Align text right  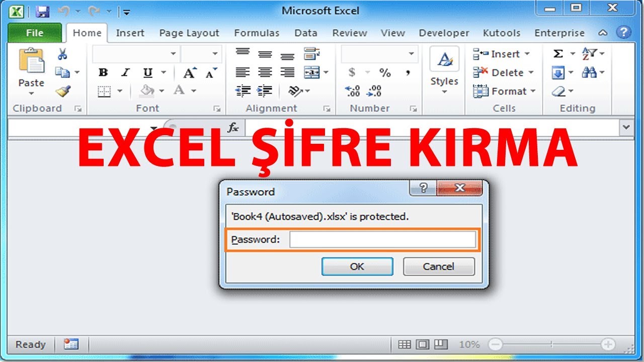[x=287, y=72]
